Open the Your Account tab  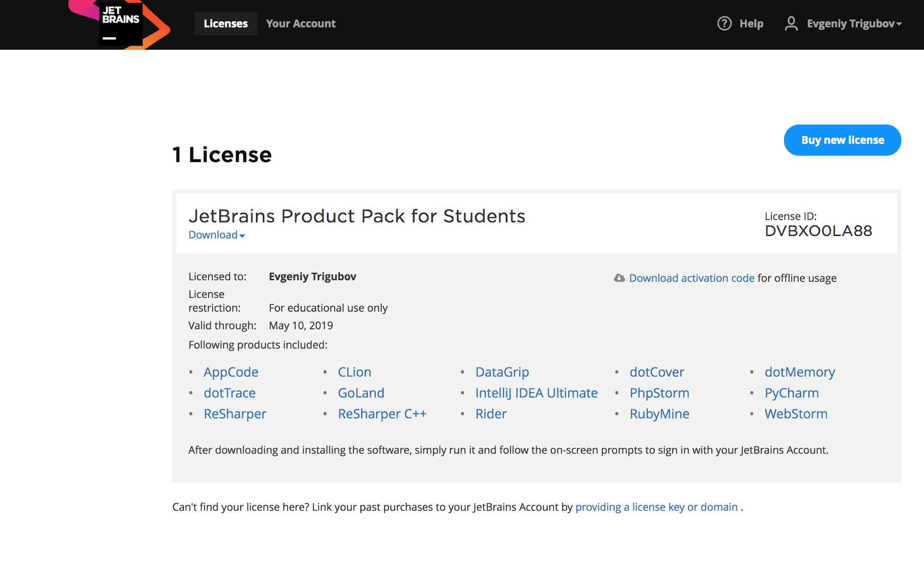301,24
